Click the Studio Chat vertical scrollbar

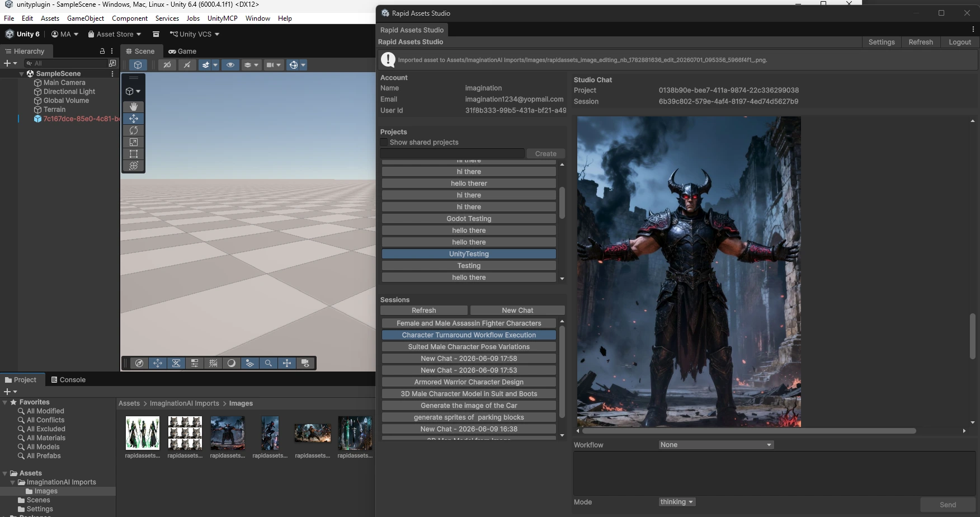click(973, 336)
